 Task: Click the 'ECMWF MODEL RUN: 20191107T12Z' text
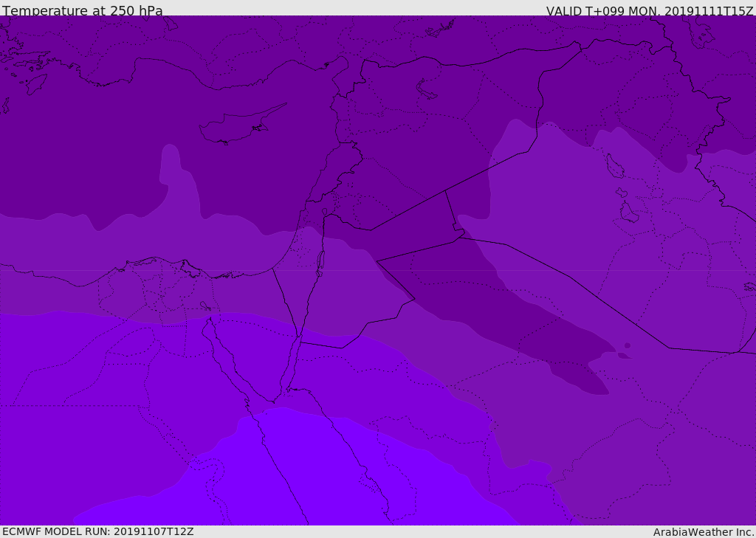pyautogui.click(x=98, y=531)
